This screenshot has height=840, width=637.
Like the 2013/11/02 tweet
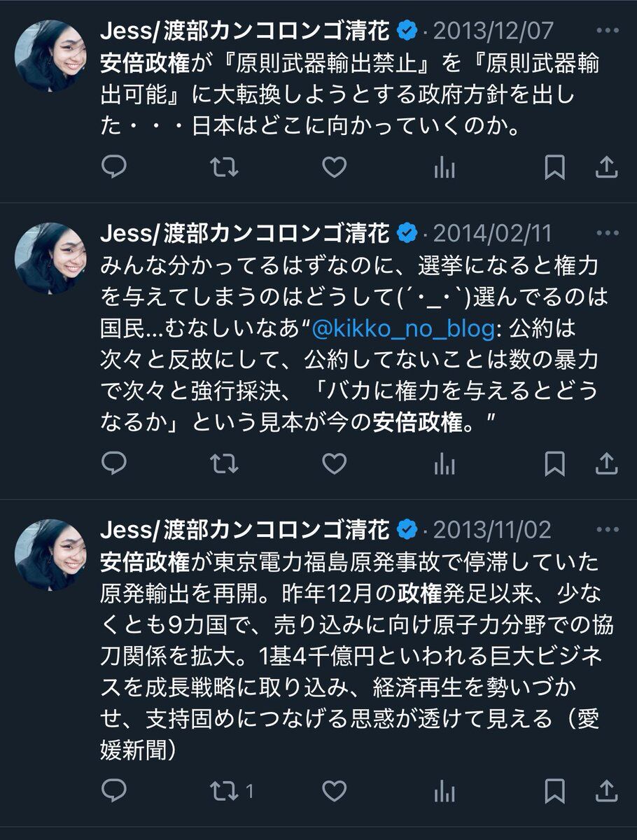334,792
